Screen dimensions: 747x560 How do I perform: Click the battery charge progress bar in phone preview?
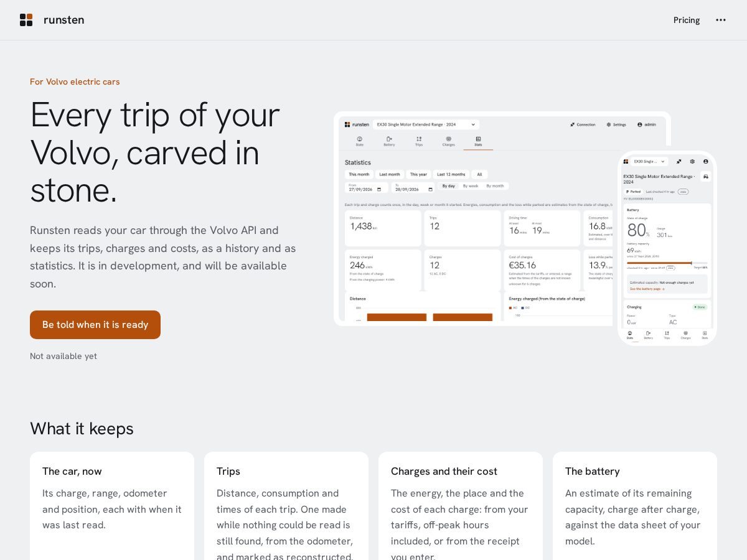[667, 263]
